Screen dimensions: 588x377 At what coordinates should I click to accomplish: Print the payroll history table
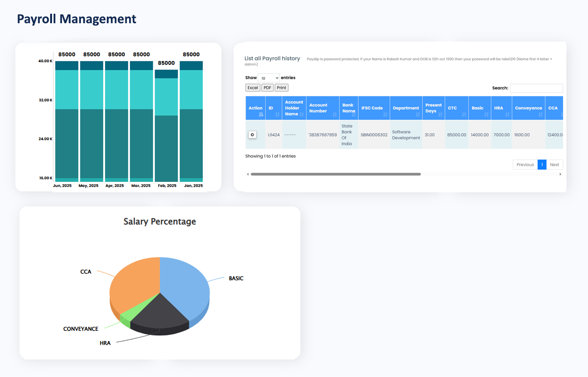281,88
